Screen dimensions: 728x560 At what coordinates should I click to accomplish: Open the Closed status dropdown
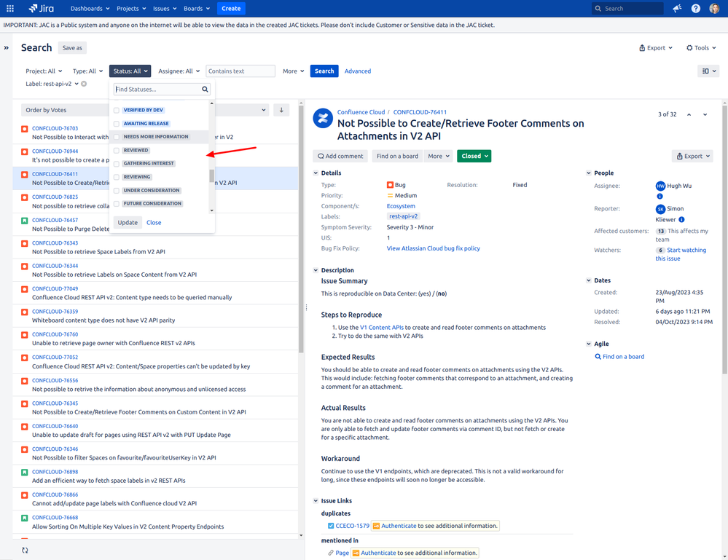click(474, 156)
